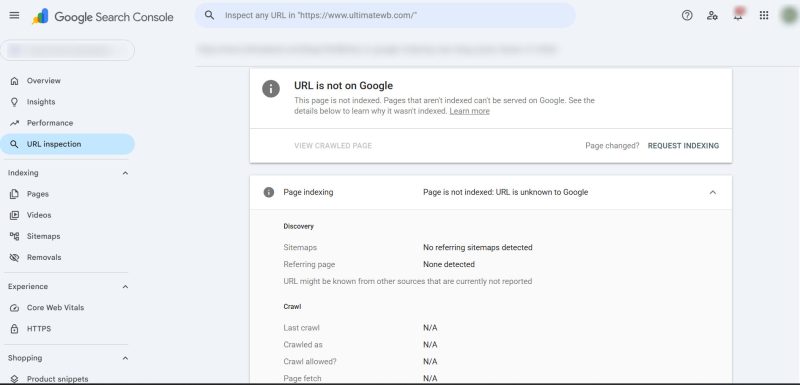Click the Insights lightbulb icon
The height and width of the screenshot is (385, 800).
14,102
